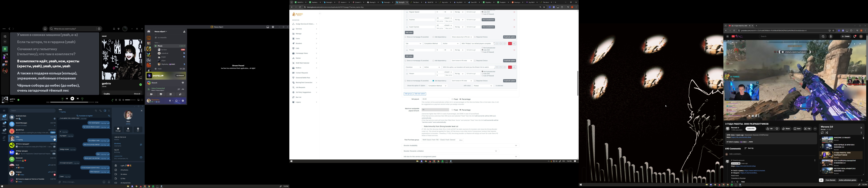Subscribe to Recrent channel
The width and height of the screenshot is (868, 188).
(750, 129)
